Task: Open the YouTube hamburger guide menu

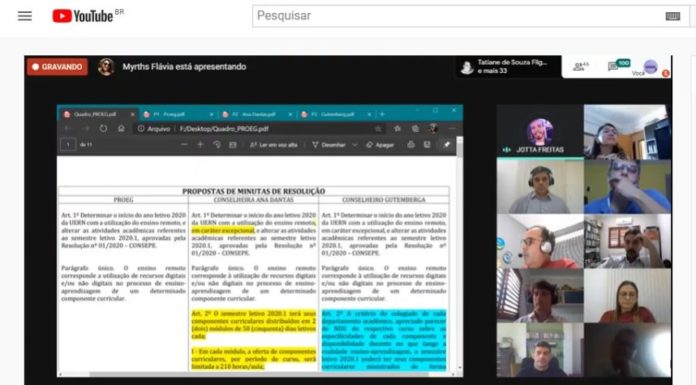Action: pyautogui.click(x=25, y=16)
